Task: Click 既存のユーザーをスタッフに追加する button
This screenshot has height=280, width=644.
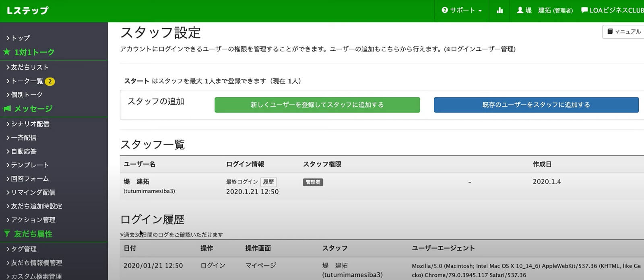Action: pyautogui.click(x=536, y=105)
